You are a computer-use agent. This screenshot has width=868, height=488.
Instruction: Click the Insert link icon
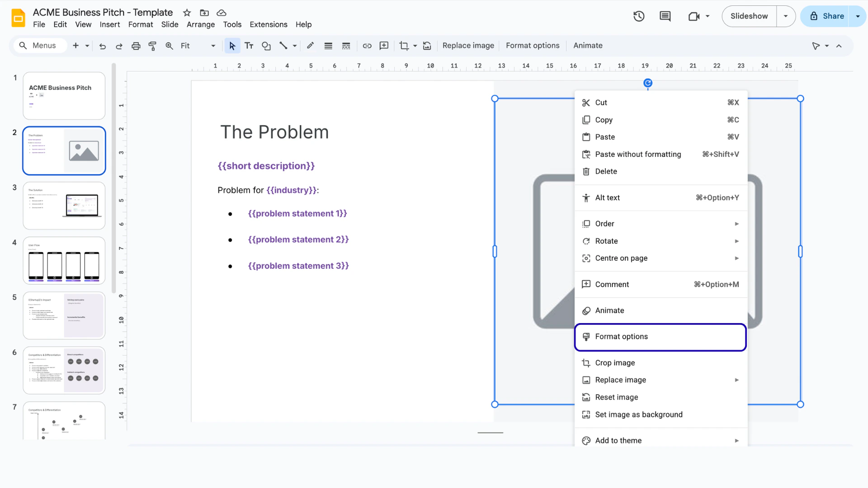point(367,46)
